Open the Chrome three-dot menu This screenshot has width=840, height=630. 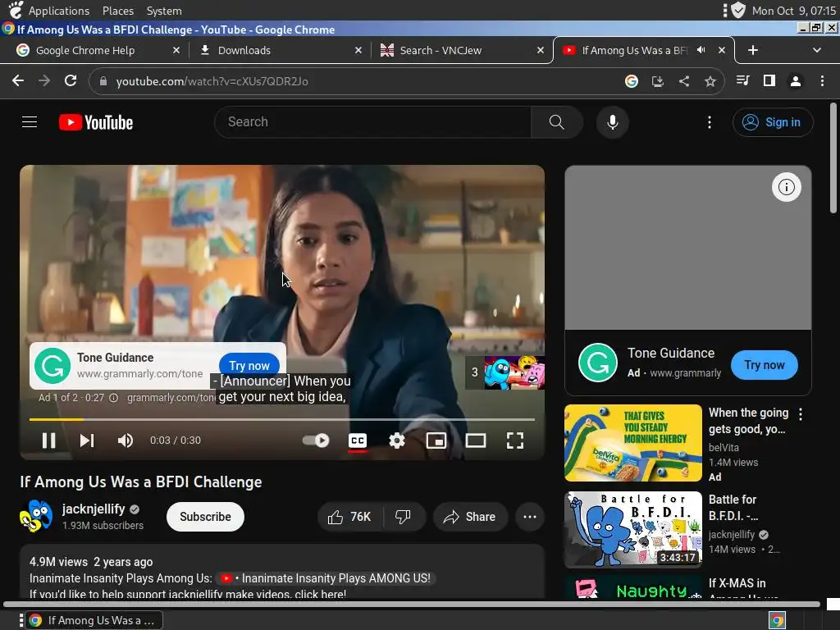click(x=822, y=81)
